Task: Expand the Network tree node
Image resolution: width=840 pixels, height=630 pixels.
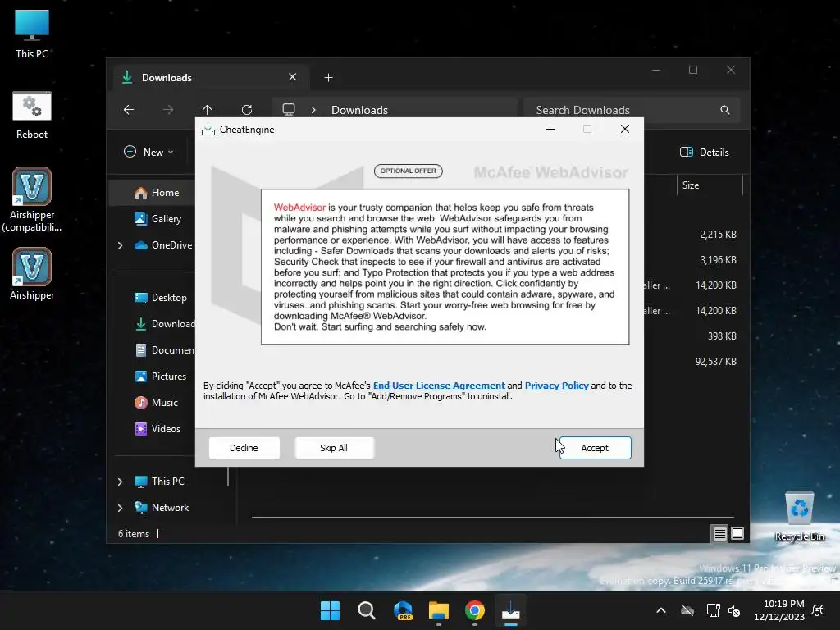Action: pos(121,508)
